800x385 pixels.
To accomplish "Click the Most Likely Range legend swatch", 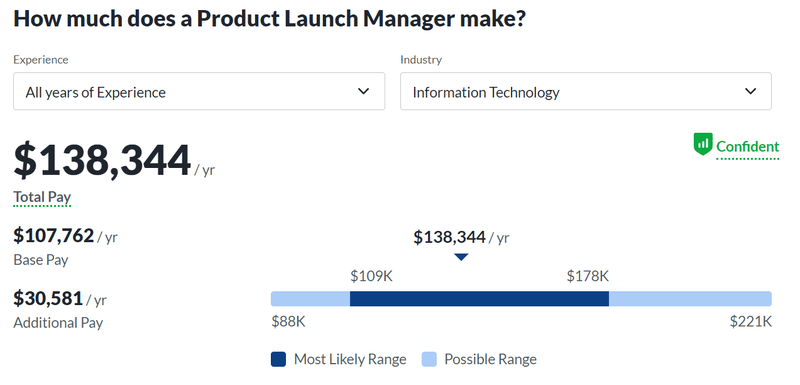I will tap(278, 360).
